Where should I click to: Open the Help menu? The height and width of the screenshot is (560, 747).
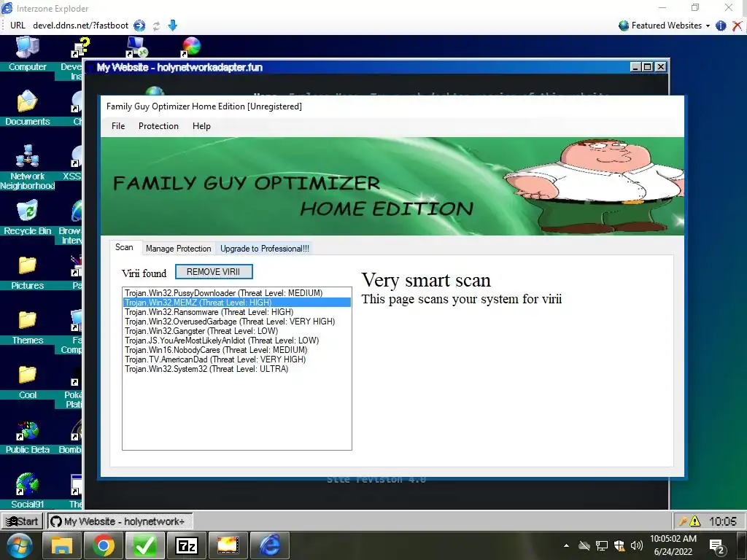coord(201,126)
